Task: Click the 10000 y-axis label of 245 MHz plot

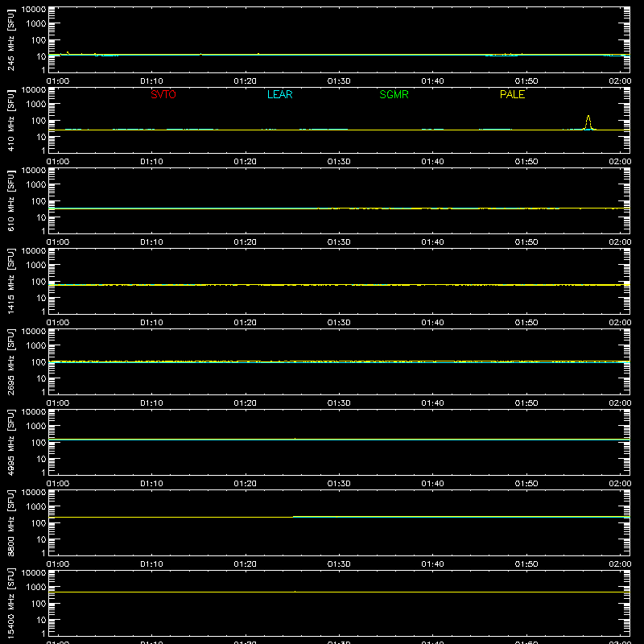Action: pos(34,10)
